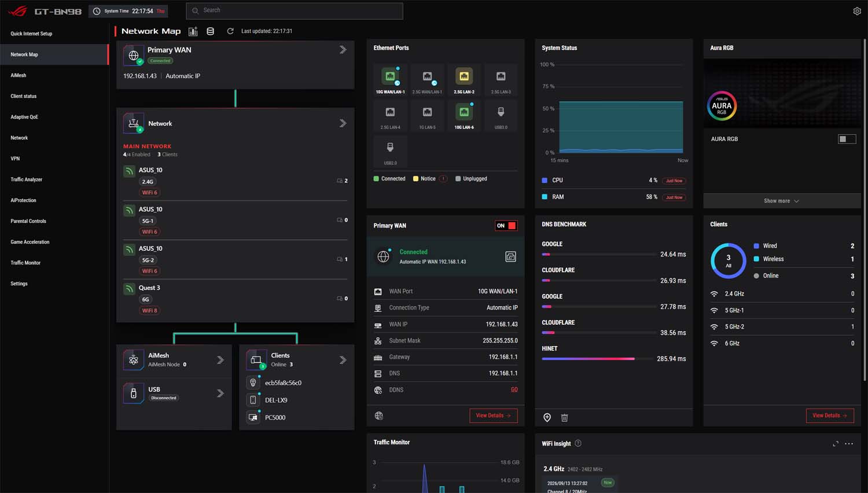Select the USB2.0 port icon
This screenshot has height=493, width=868.
coord(390,148)
